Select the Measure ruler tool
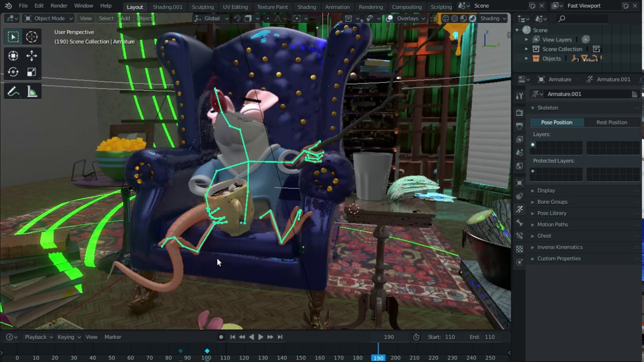Screen dimensions: 644x362 pos(32,92)
